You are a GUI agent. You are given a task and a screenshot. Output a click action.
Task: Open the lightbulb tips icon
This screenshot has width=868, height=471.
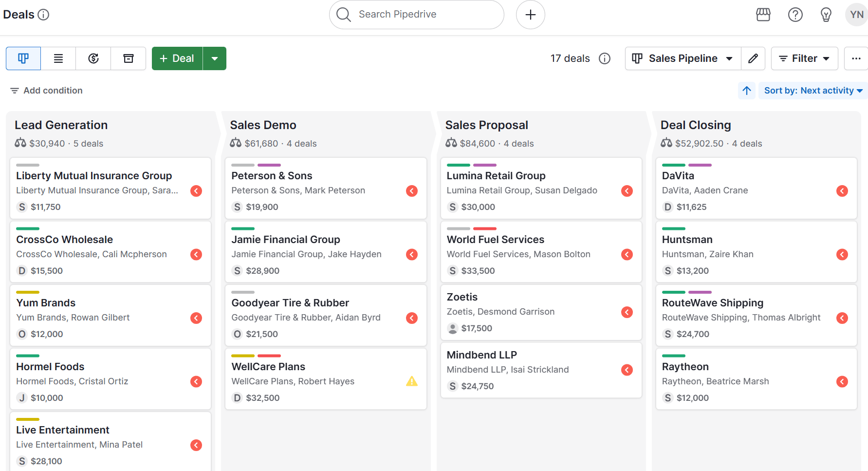[x=826, y=15]
